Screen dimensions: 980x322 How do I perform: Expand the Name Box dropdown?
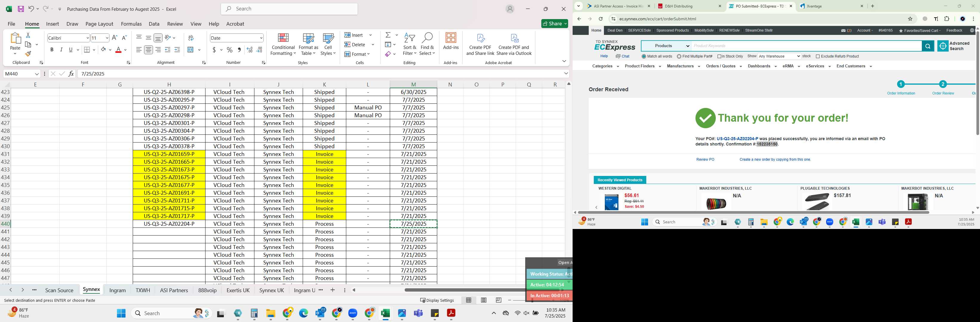pyautogui.click(x=37, y=74)
